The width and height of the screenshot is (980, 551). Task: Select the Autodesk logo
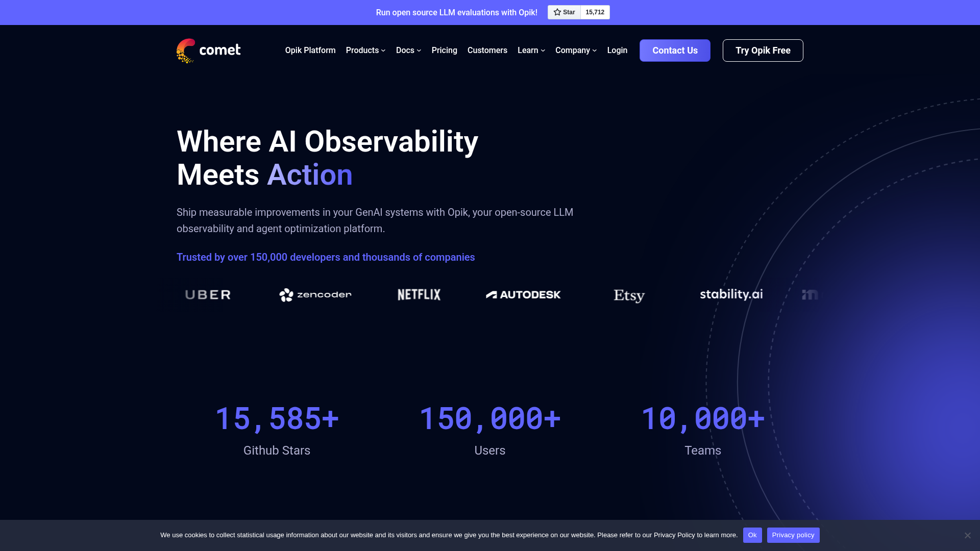pos(523,294)
